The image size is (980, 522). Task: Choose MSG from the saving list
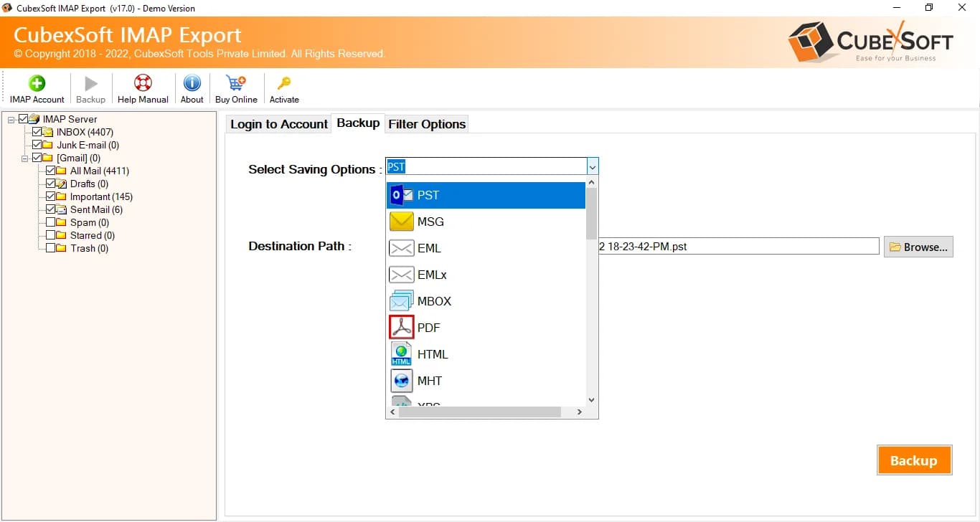[486, 222]
